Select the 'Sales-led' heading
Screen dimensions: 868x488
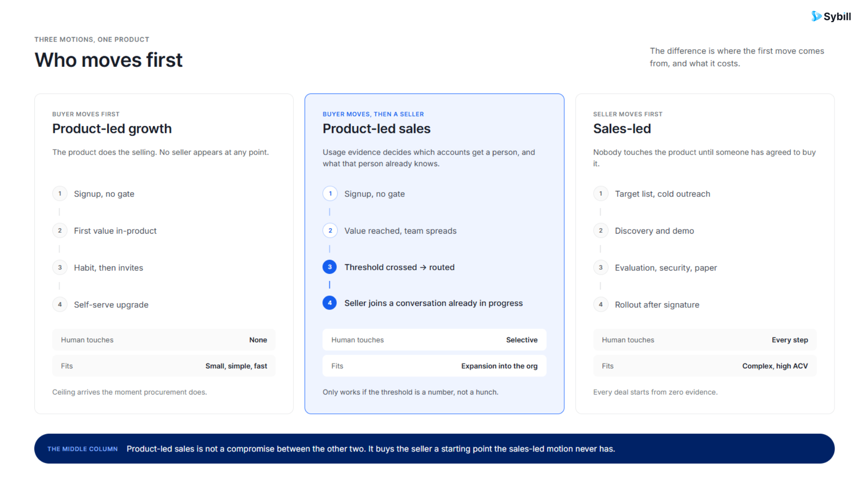click(622, 129)
